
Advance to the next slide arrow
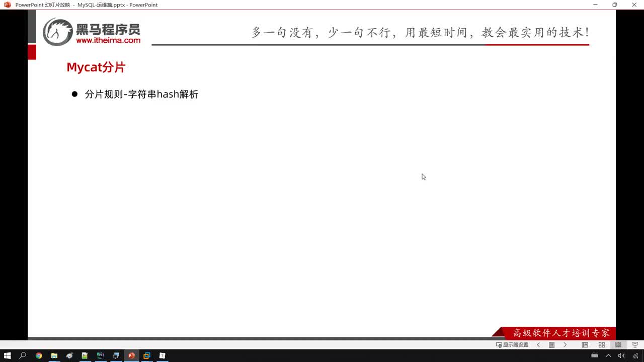[x=565, y=345]
